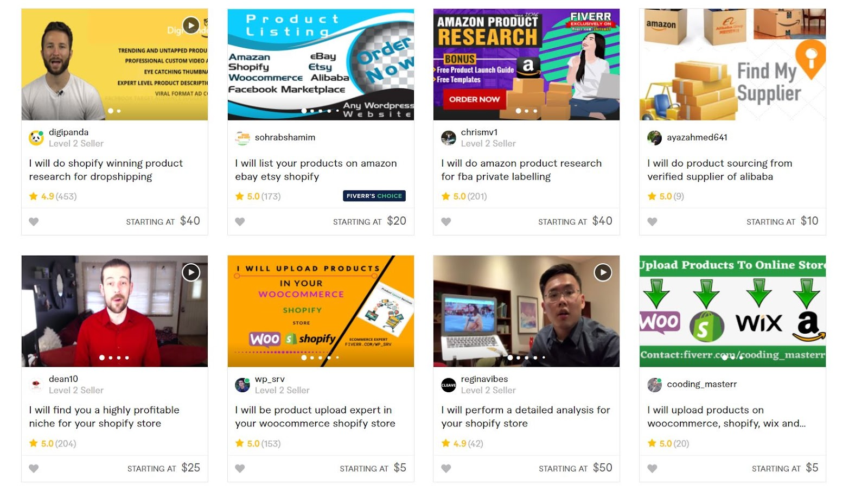The width and height of the screenshot is (868, 491).
Task: Favorite the digipanda shopify research gig
Action: click(x=34, y=221)
